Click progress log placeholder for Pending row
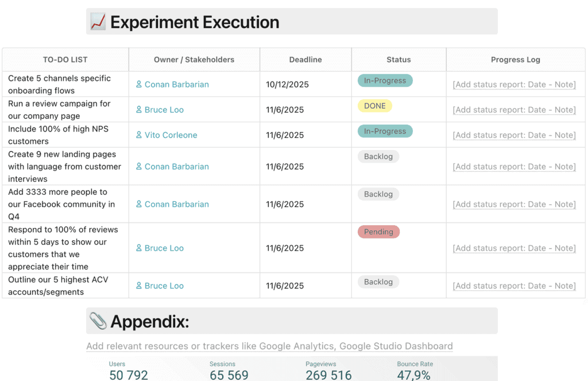This screenshot has width=588, height=381. 514,248
